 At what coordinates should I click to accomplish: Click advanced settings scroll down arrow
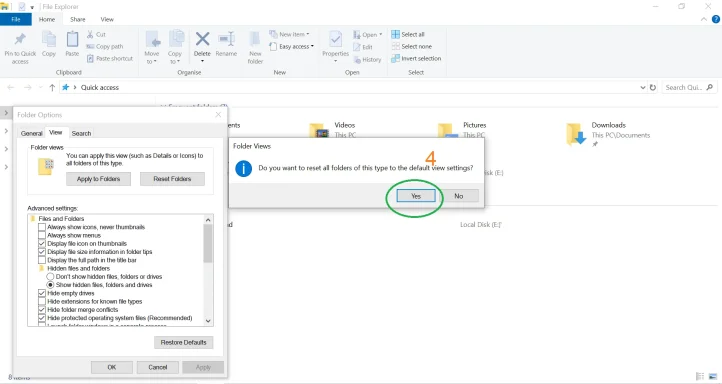[x=208, y=321]
